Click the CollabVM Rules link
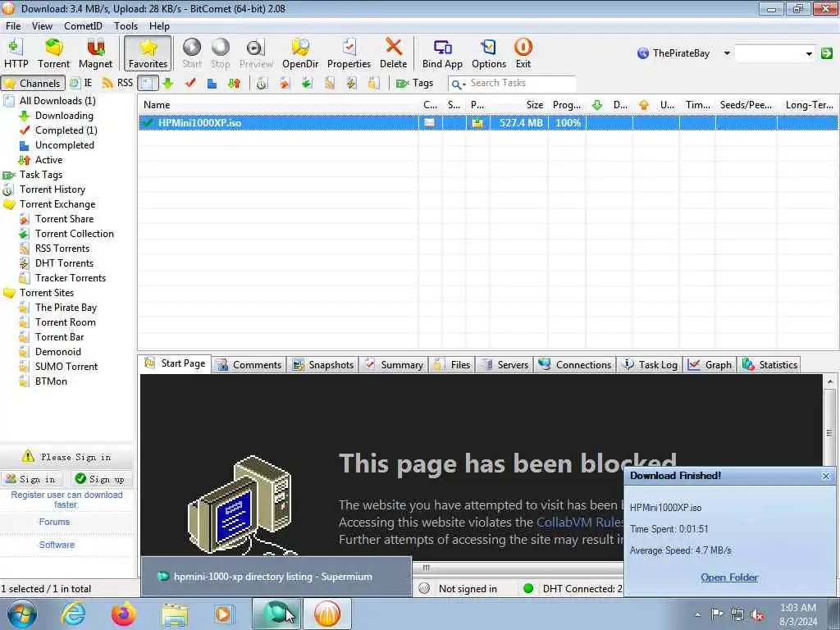The image size is (840, 630). [x=580, y=523]
